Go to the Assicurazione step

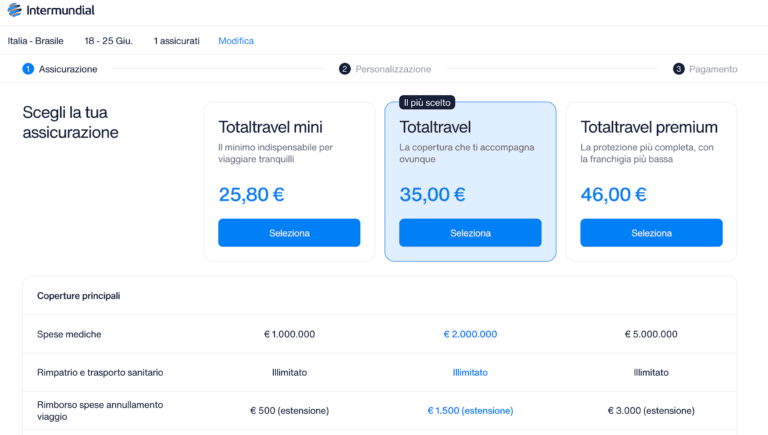point(68,69)
